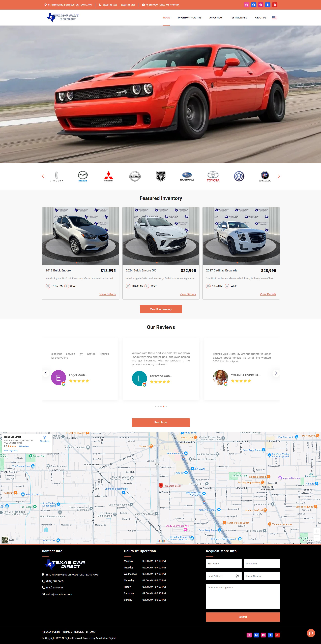The image size is (321, 644).
Task: Open the Privacy Policy footer link
Action: [51, 632]
